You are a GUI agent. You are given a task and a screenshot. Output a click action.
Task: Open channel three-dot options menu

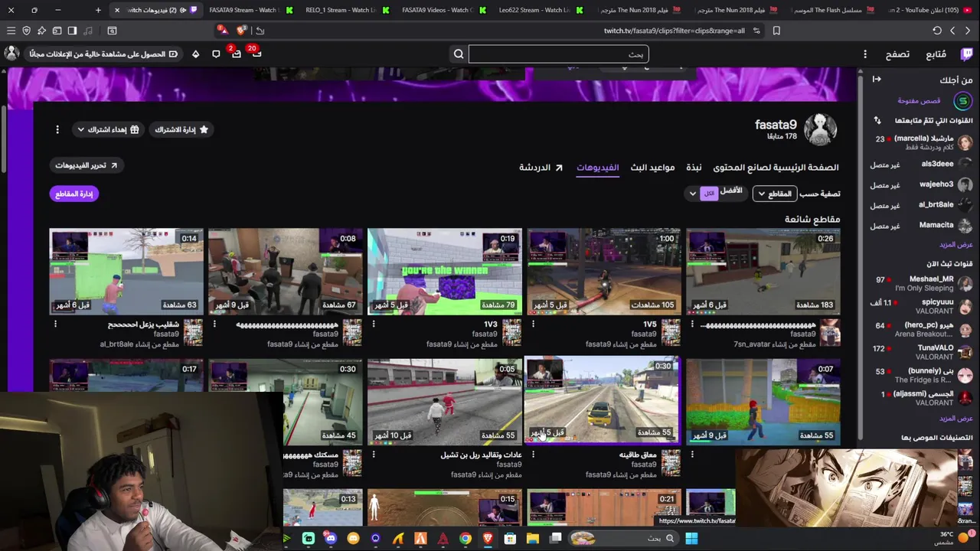[x=57, y=129]
